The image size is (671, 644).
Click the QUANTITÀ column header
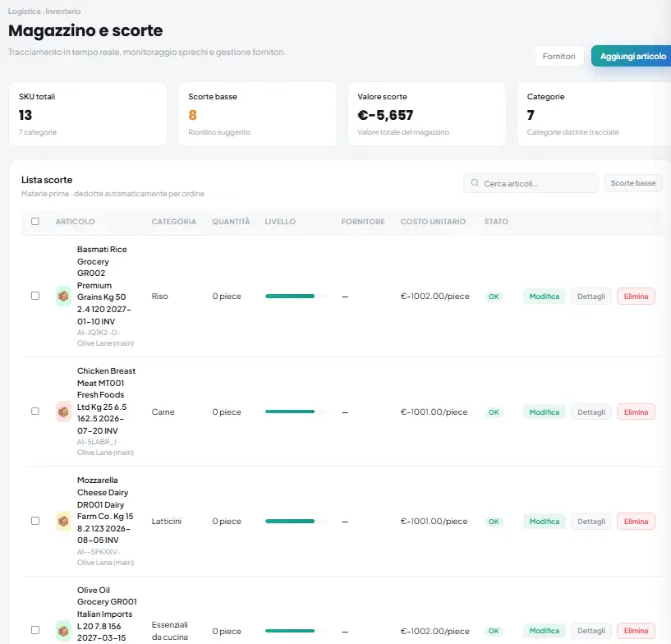(x=231, y=222)
